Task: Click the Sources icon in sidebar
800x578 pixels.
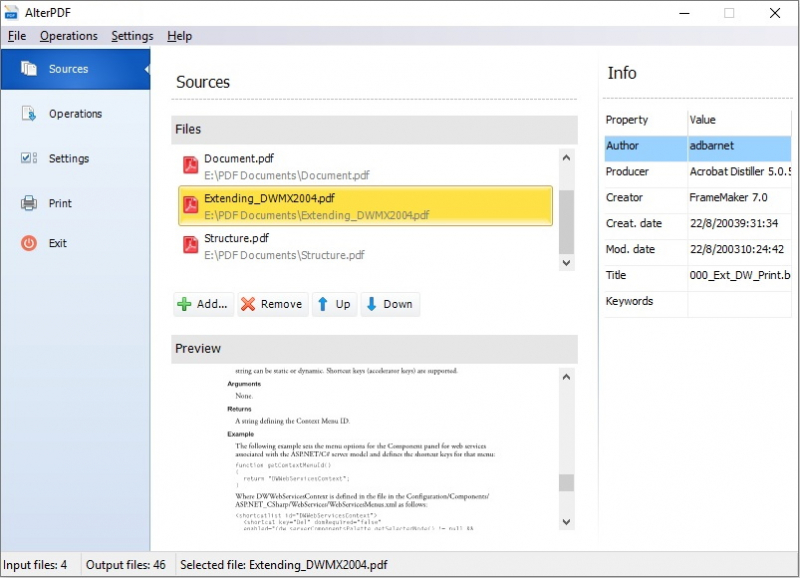Action: pyautogui.click(x=29, y=69)
